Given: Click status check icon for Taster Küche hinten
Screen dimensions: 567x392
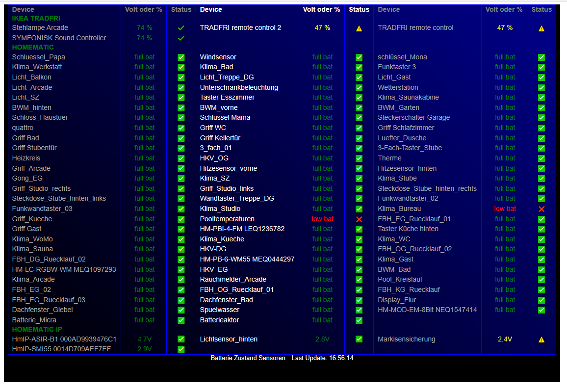Looking at the screenshot, I should [541, 229].
